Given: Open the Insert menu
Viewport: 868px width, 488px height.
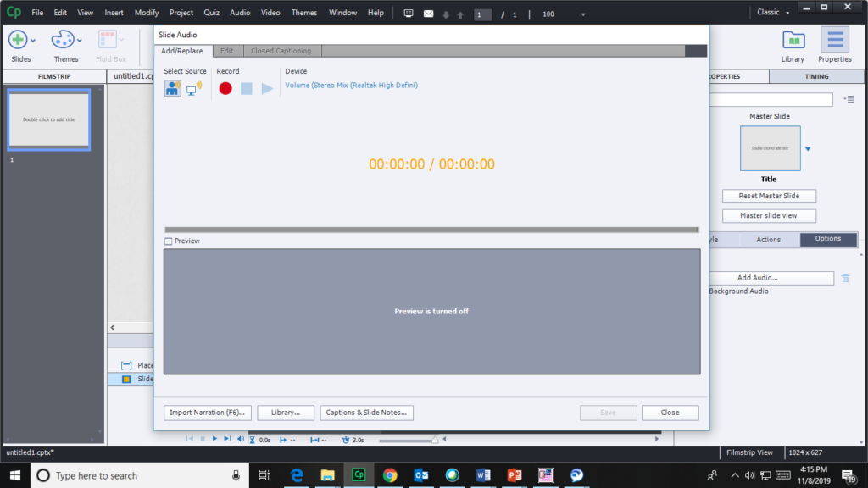Looking at the screenshot, I should coord(114,13).
